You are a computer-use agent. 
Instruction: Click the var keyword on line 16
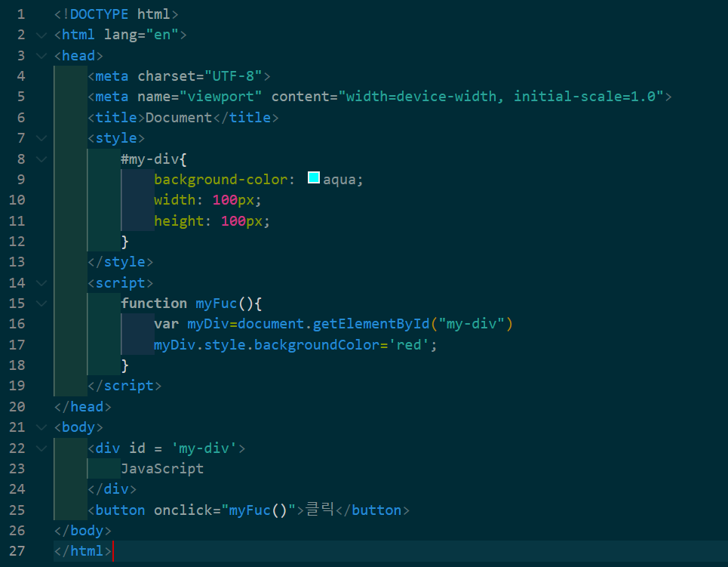point(166,324)
